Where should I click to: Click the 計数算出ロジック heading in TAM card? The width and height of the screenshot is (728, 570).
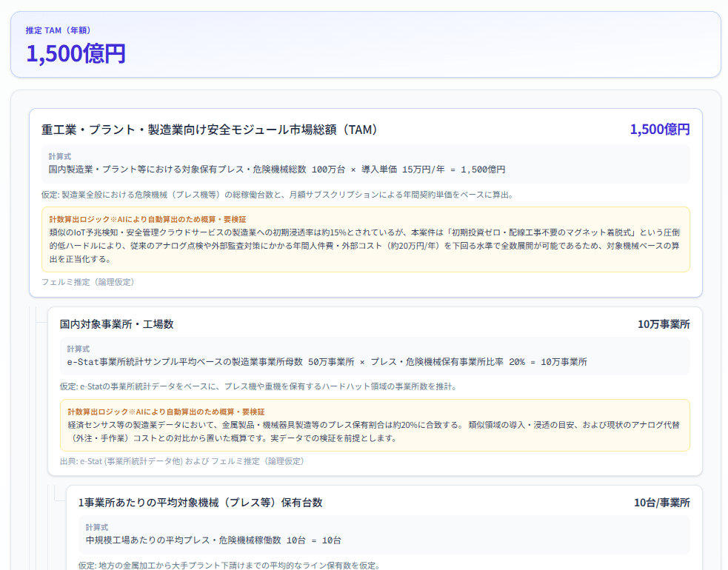click(x=147, y=220)
